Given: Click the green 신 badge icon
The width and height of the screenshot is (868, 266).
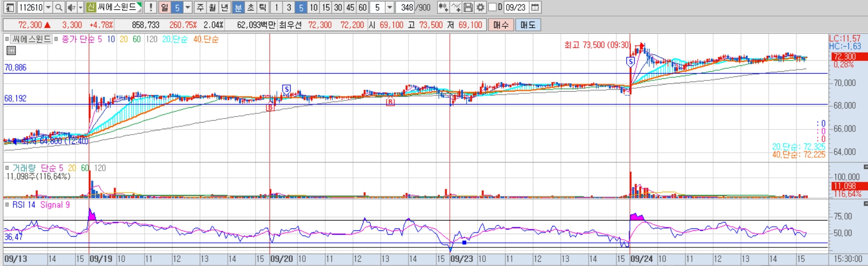Looking at the screenshot, I should [x=91, y=7].
